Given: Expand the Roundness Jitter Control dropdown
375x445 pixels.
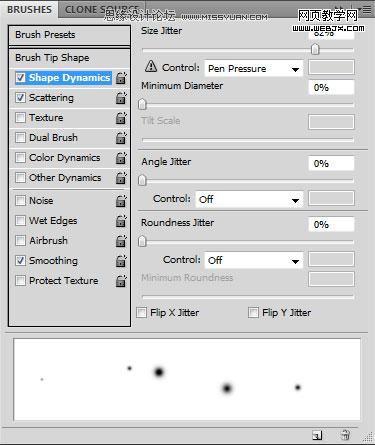Looking at the screenshot, I should [x=254, y=260].
